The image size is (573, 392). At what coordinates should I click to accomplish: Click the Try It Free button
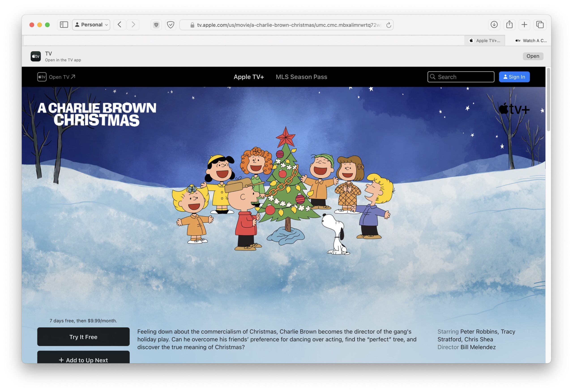83,337
